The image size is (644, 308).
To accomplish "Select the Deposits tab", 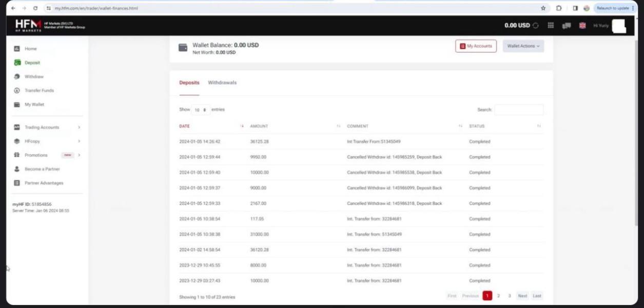I will tap(189, 83).
